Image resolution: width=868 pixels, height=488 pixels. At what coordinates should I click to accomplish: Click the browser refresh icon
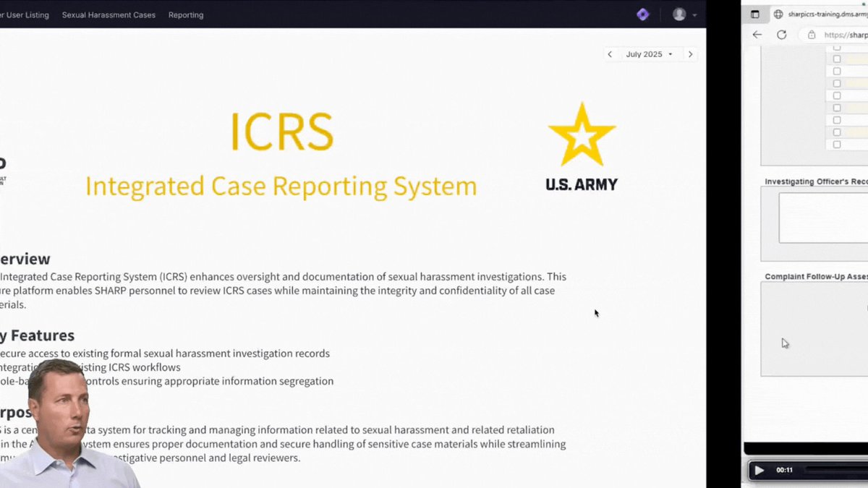tap(781, 35)
